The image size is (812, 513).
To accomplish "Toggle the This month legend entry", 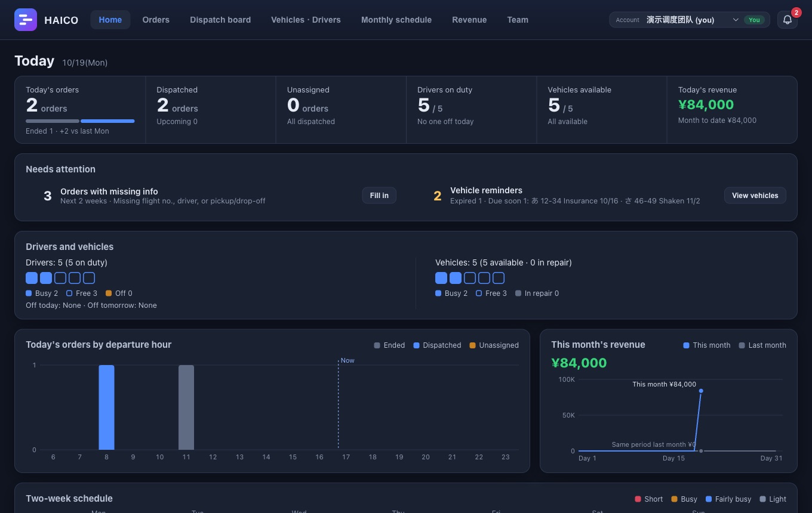I will 707,345.
